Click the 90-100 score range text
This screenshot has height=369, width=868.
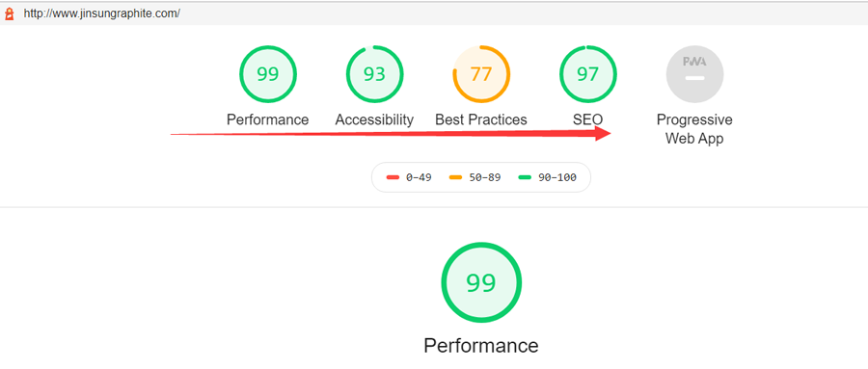(557, 177)
